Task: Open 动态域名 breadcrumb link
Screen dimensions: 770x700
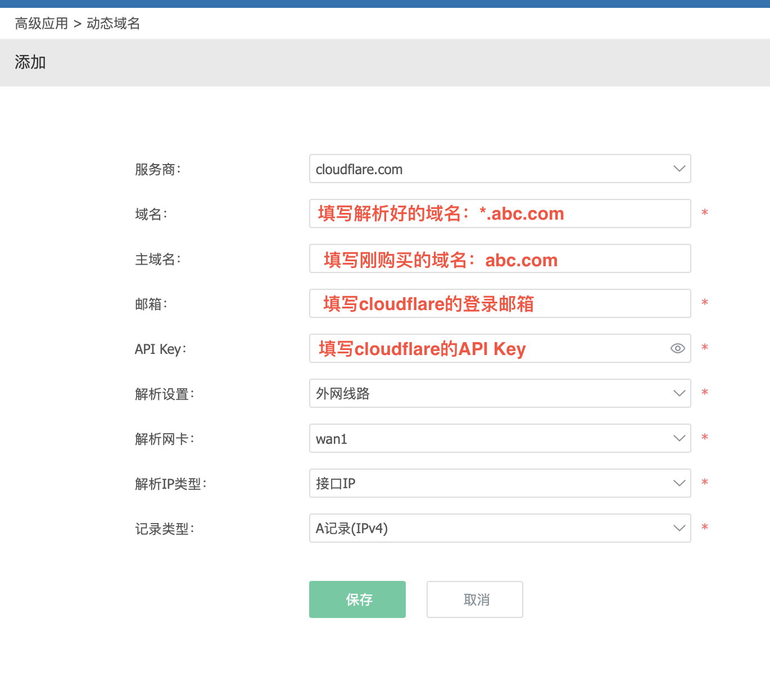Action: 114,24
